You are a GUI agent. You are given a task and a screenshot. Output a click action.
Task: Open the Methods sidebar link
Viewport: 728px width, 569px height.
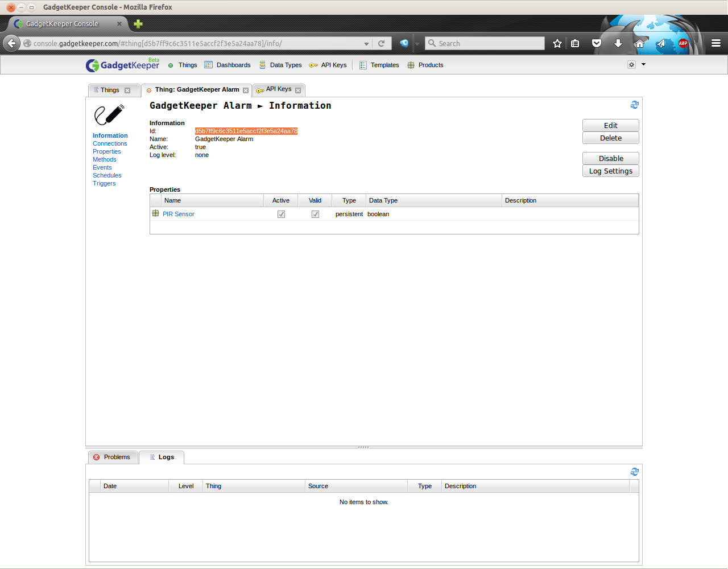click(x=105, y=159)
